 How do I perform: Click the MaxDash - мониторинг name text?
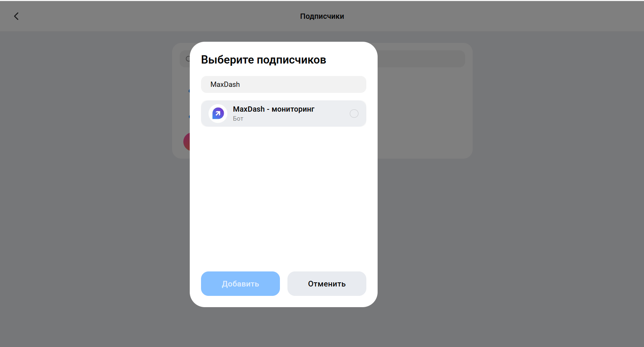click(x=274, y=109)
